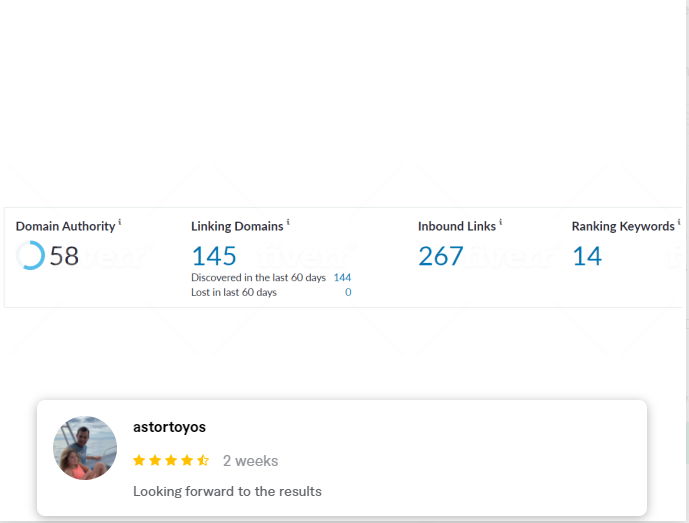Viewport: 689px width, 523px height.
Task: Open the 145 linking domains count
Action: click(x=214, y=256)
